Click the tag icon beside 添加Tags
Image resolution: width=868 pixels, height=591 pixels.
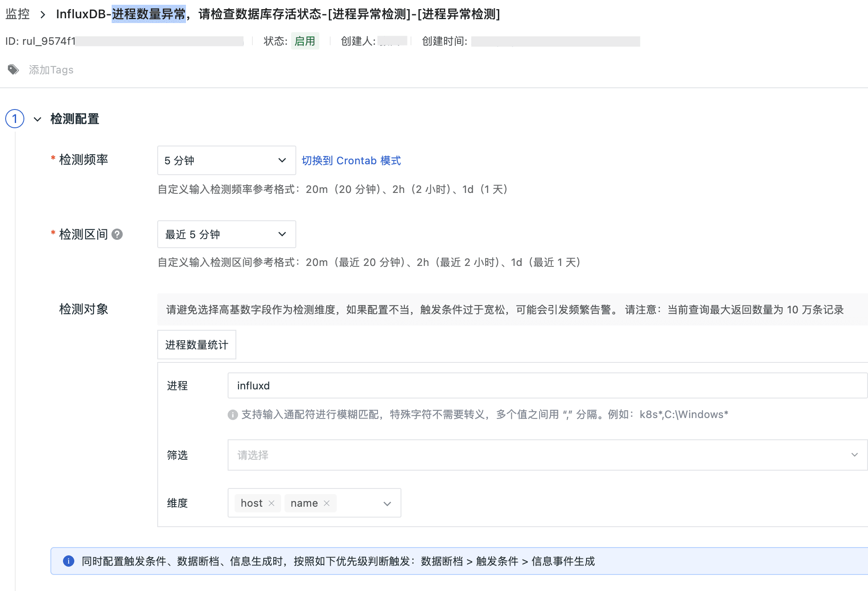[x=13, y=70]
